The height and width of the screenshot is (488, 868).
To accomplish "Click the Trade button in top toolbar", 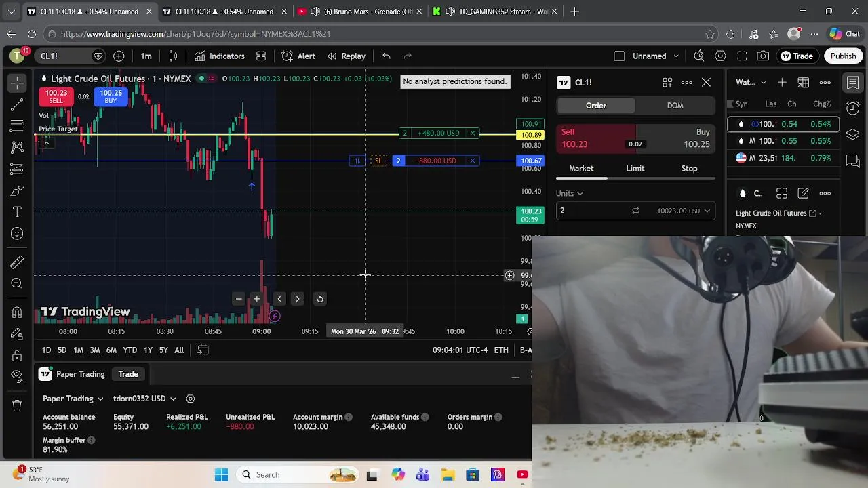I will pos(797,56).
